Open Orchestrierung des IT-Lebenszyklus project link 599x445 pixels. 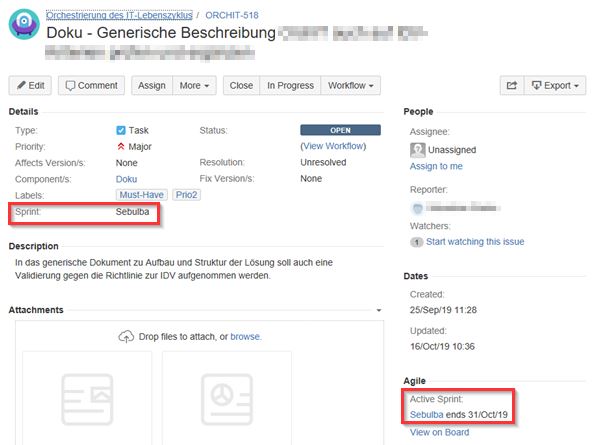[x=119, y=15]
